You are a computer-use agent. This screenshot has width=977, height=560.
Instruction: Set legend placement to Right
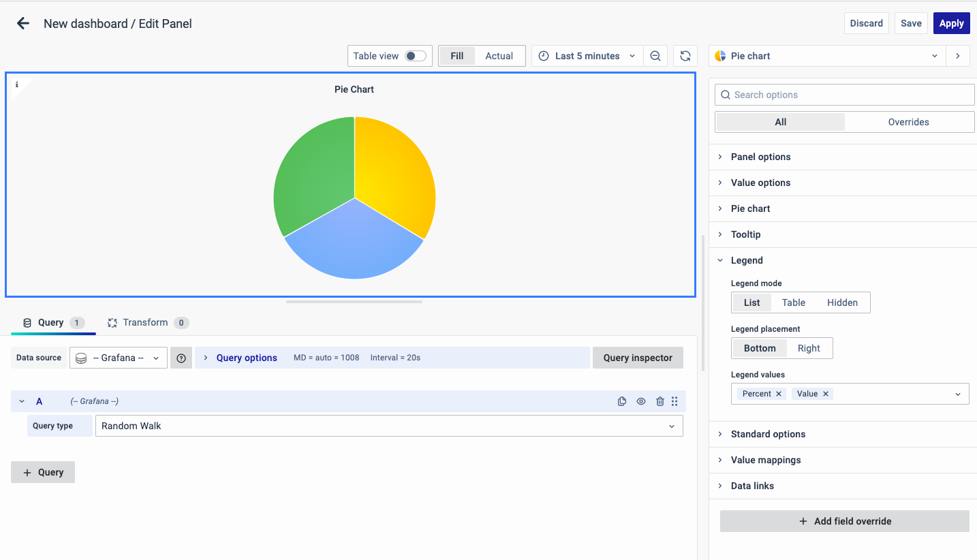point(809,348)
